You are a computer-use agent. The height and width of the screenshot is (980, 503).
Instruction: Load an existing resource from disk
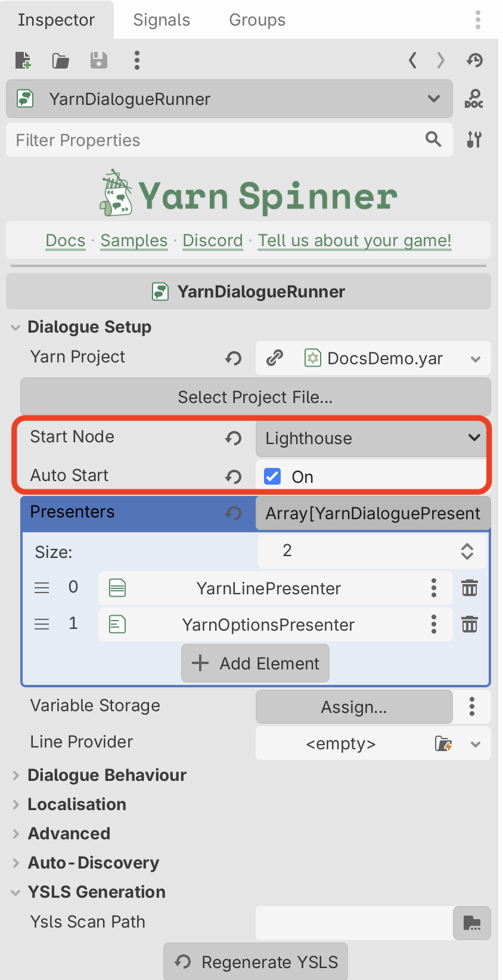pos(60,60)
